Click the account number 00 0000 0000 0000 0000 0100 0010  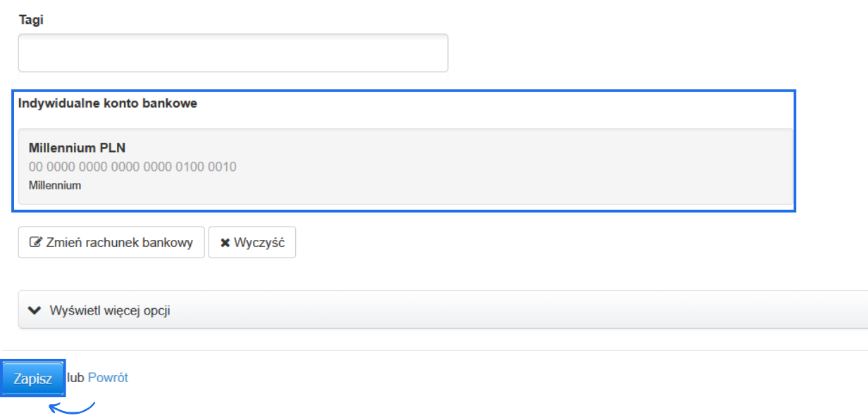(x=132, y=167)
